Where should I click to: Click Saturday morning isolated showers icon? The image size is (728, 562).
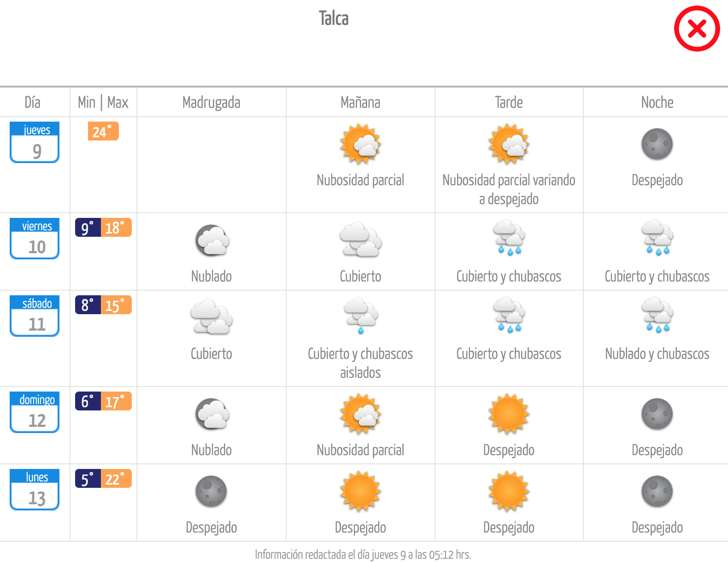tap(361, 316)
